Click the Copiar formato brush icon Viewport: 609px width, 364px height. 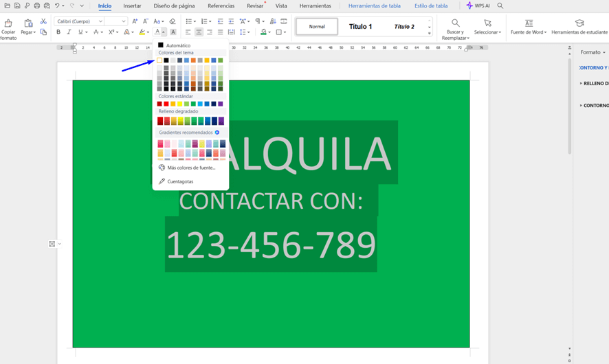coord(8,23)
